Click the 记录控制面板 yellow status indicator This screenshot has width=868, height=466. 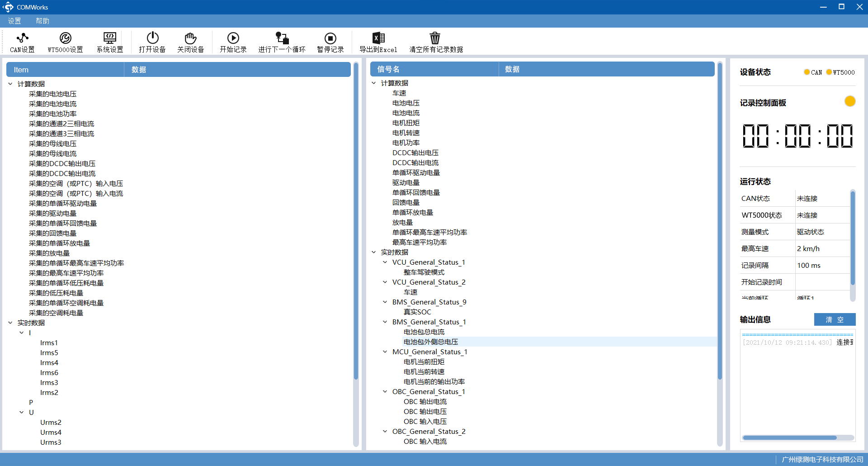pos(849,101)
